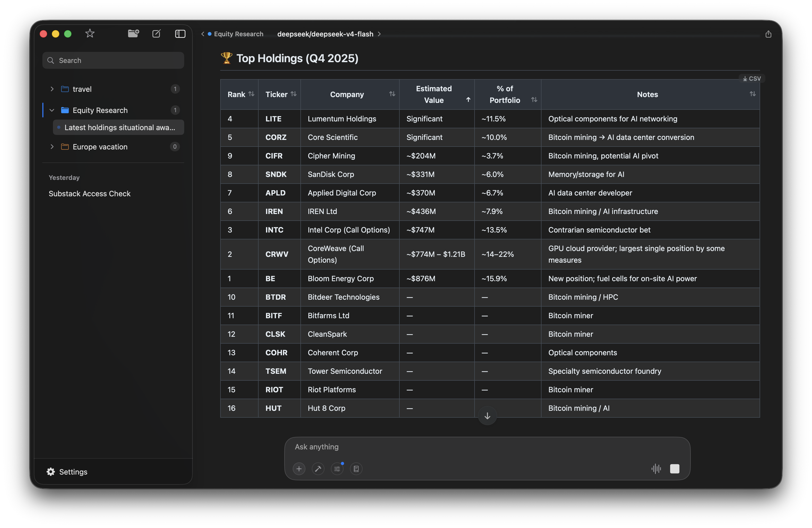The image size is (812, 528).
Task: Click the CRWV ticker cell
Action: coord(279,254)
